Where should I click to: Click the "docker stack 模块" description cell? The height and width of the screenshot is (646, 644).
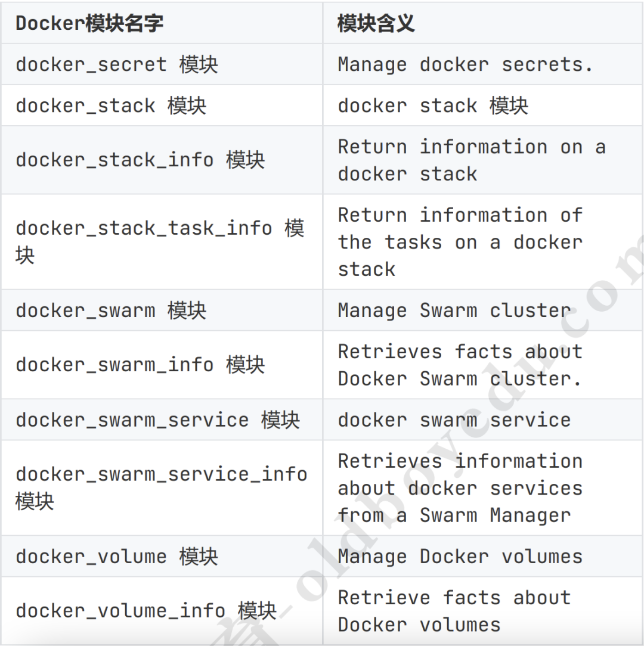coord(433,105)
